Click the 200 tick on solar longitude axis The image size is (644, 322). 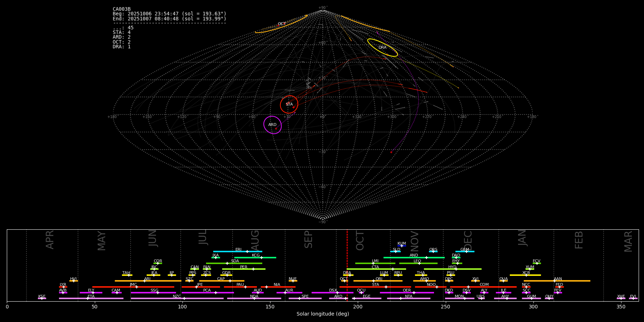pyautogui.click(x=358, y=307)
